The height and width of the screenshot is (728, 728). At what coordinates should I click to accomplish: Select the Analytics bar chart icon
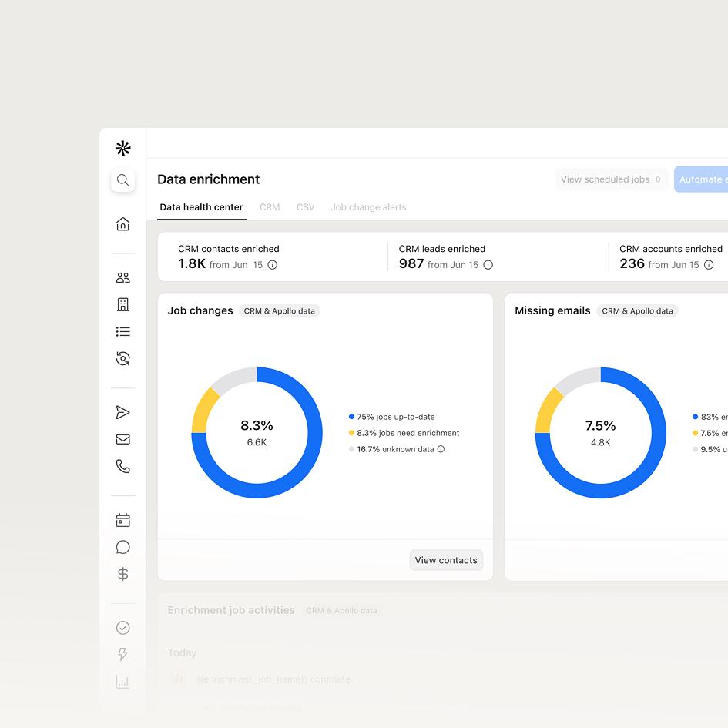[x=122, y=681]
